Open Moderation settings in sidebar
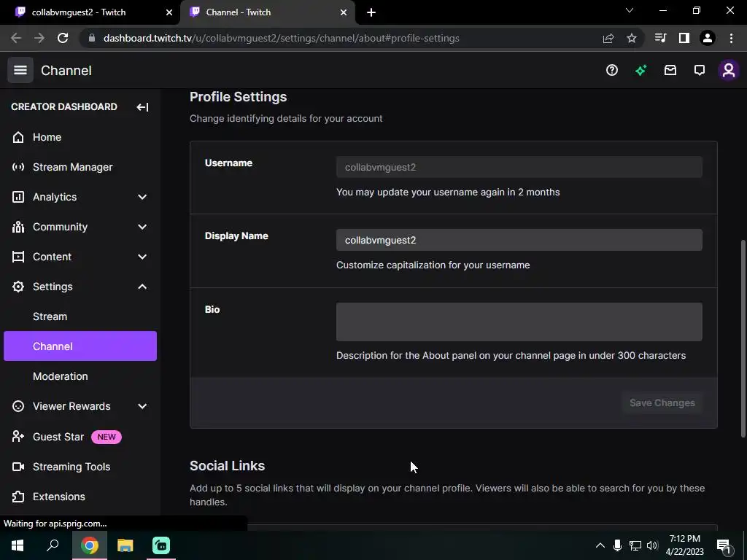The image size is (747, 560). (x=80, y=376)
